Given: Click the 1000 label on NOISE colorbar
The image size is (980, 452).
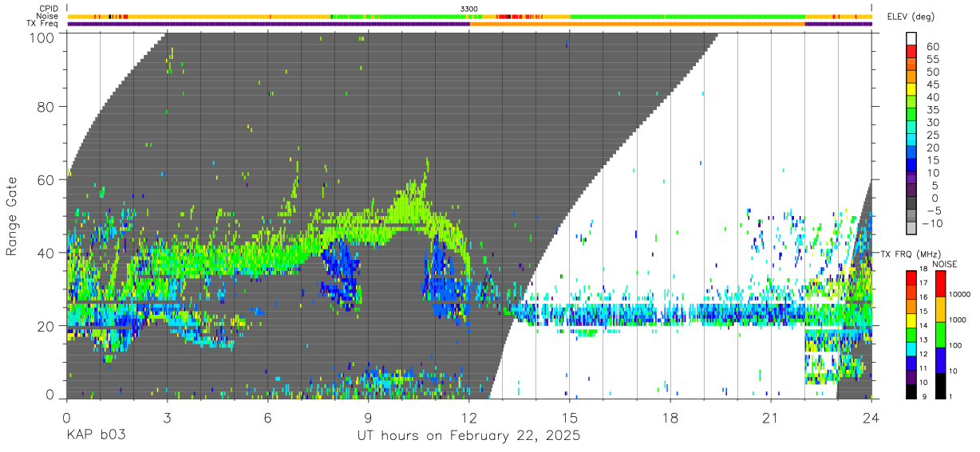Looking at the screenshot, I should click(x=958, y=320).
